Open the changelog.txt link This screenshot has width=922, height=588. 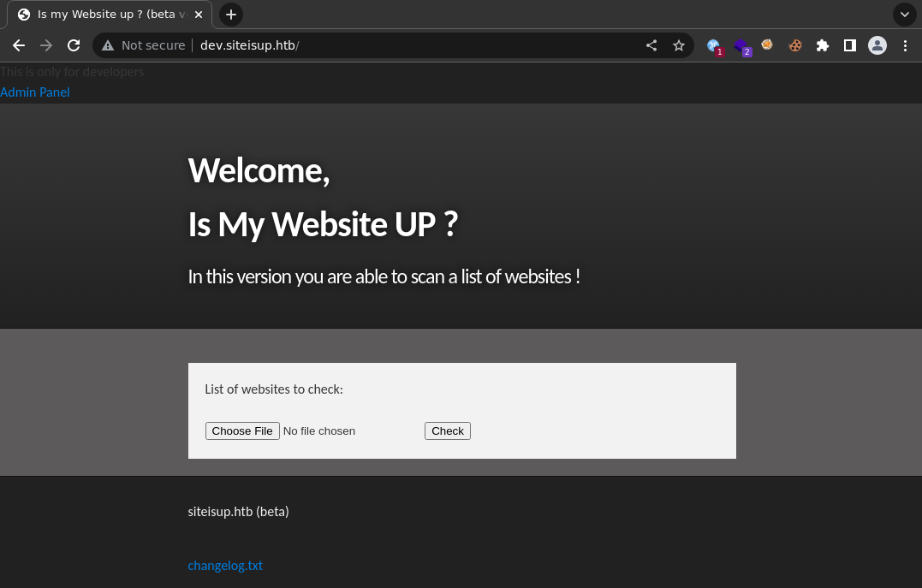pyautogui.click(x=225, y=565)
